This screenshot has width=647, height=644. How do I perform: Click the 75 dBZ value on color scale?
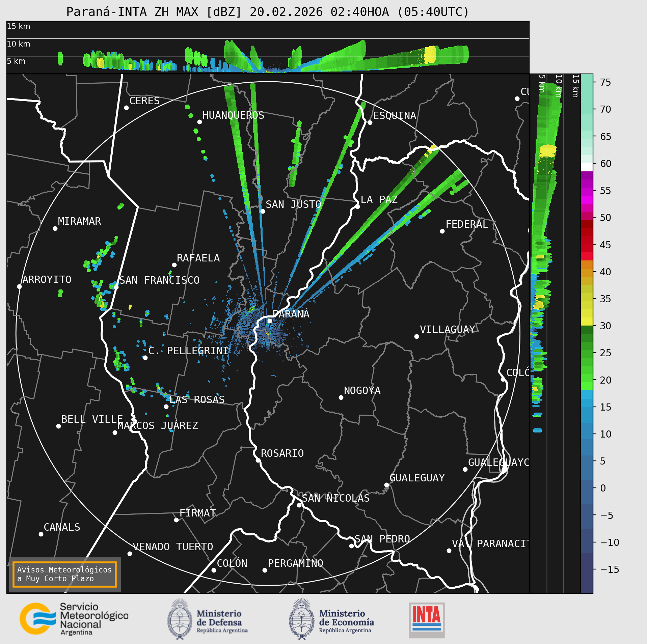(x=605, y=82)
